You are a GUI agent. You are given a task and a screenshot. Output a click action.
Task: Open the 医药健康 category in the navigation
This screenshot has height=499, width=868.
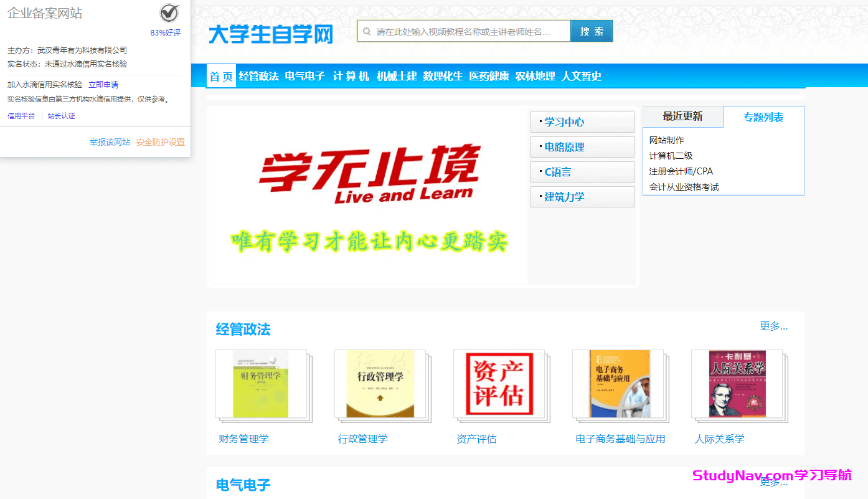488,75
